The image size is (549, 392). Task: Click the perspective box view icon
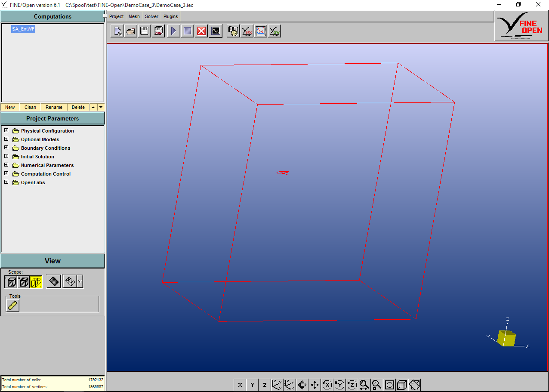point(415,385)
